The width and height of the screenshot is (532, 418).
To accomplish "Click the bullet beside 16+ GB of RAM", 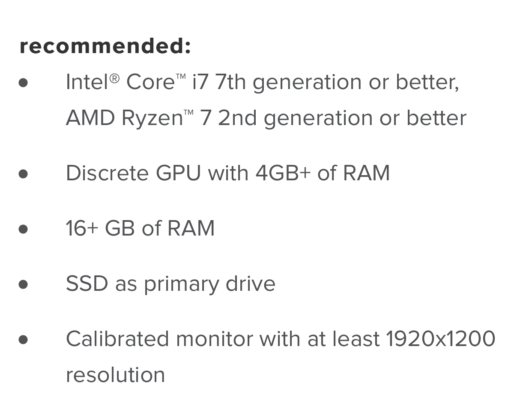I will pos(24,229).
